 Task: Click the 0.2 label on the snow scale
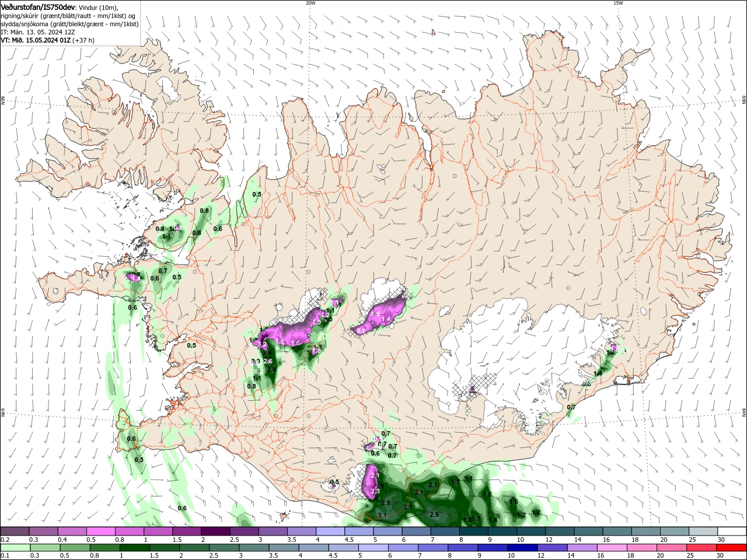pos(4,540)
